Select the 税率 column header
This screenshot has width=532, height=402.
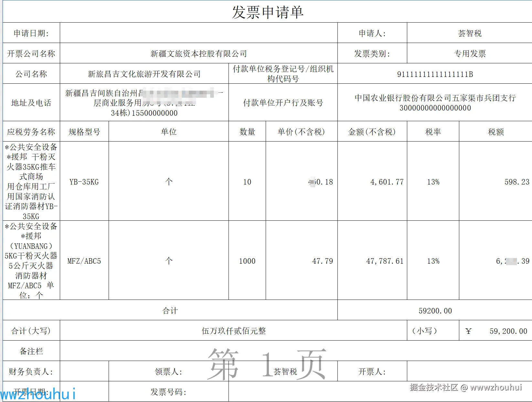tap(433, 132)
